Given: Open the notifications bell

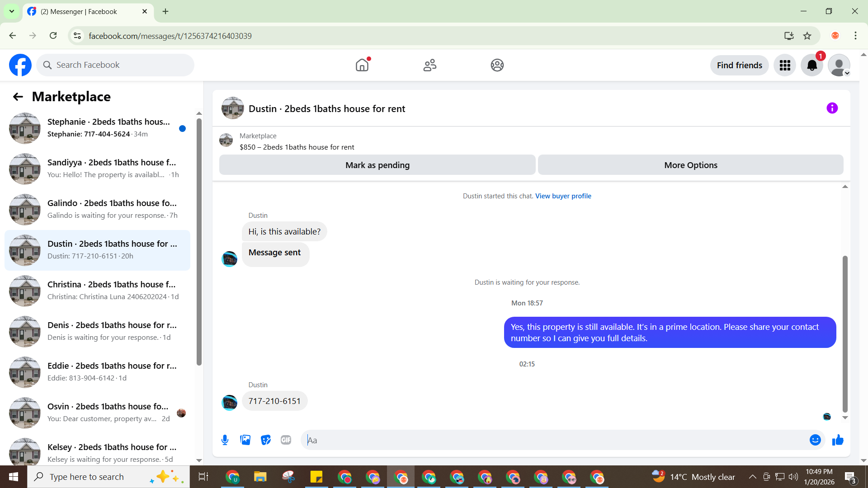Looking at the screenshot, I should [x=812, y=66].
